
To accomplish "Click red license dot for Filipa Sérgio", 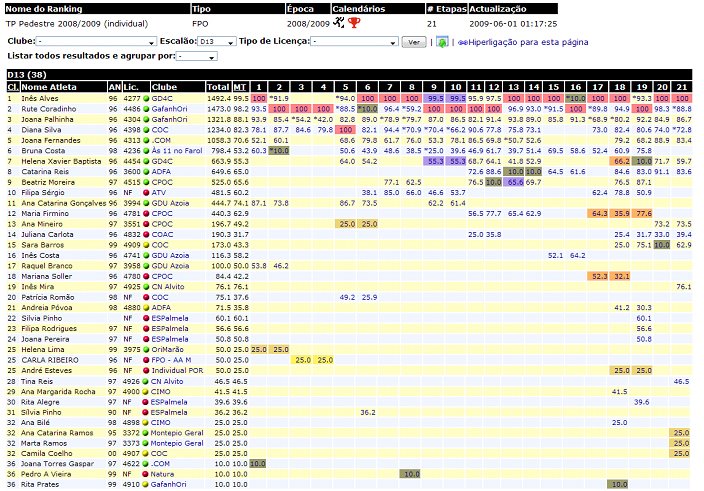I will (145, 193).
